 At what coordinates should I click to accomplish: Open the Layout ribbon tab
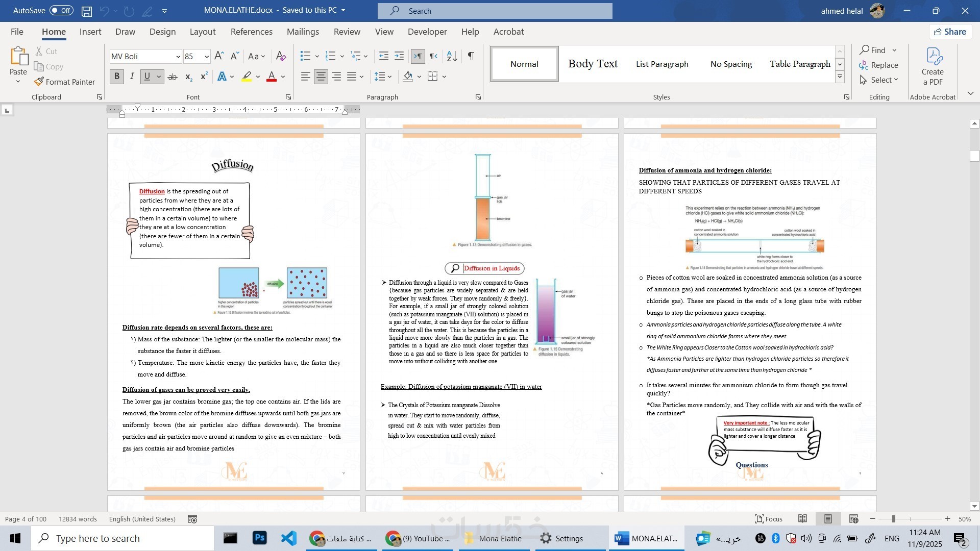pyautogui.click(x=203, y=32)
